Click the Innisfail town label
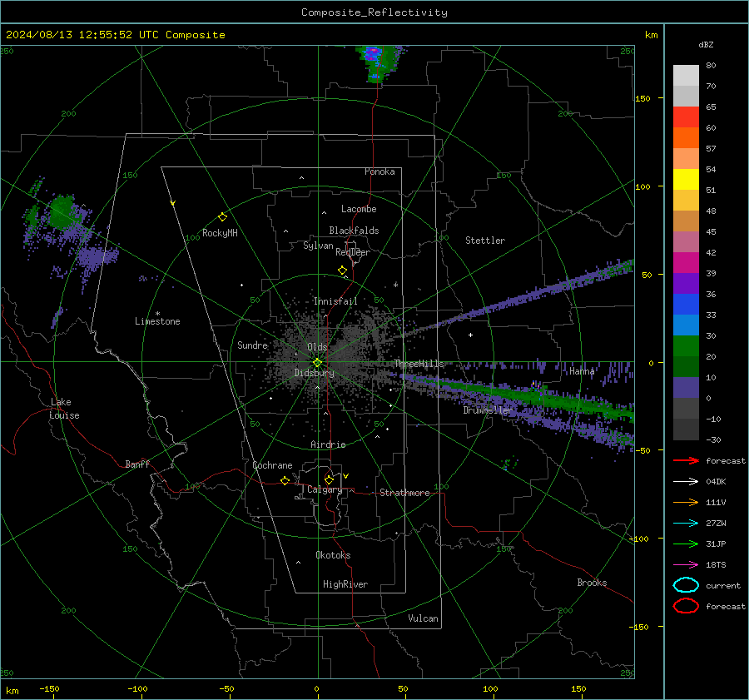The image size is (749, 700). [x=335, y=301]
